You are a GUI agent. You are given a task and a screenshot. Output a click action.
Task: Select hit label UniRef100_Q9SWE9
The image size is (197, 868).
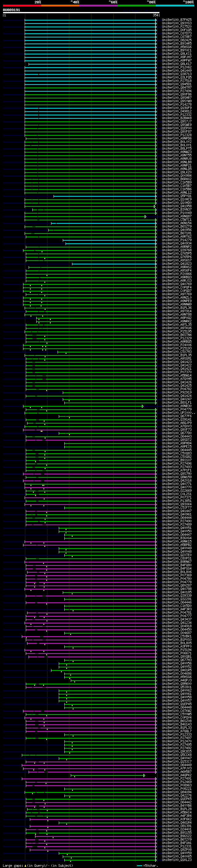click(177, 125)
